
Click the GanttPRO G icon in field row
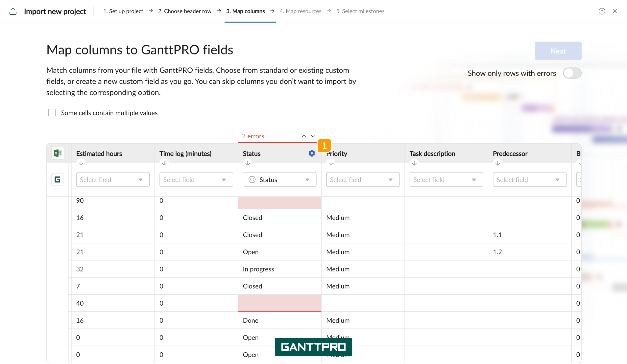(x=58, y=179)
